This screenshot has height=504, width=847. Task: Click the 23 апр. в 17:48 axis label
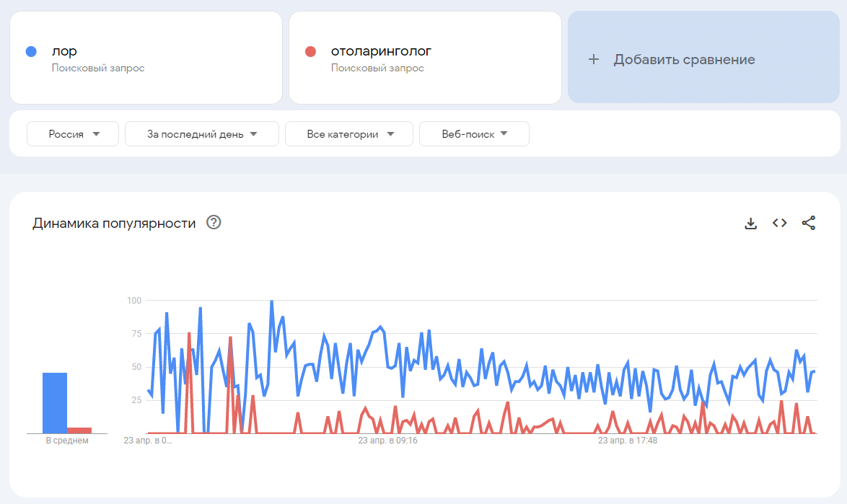click(628, 441)
